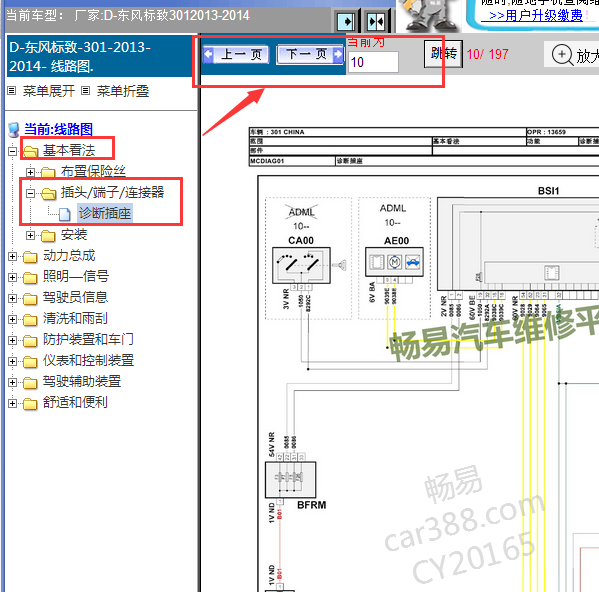Select the 安装 folder label
The width and height of the screenshot is (599, 592).
coord(74,234)
